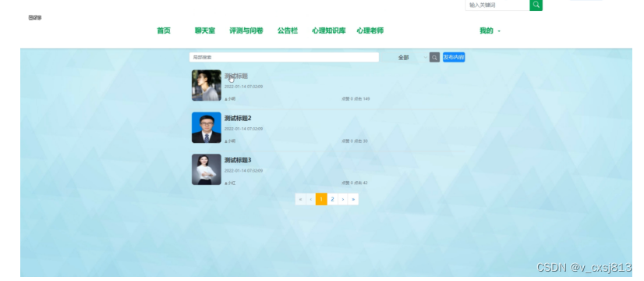Open 心理老师 page
This screenshot has height=281, width=644.
point(370,30)
